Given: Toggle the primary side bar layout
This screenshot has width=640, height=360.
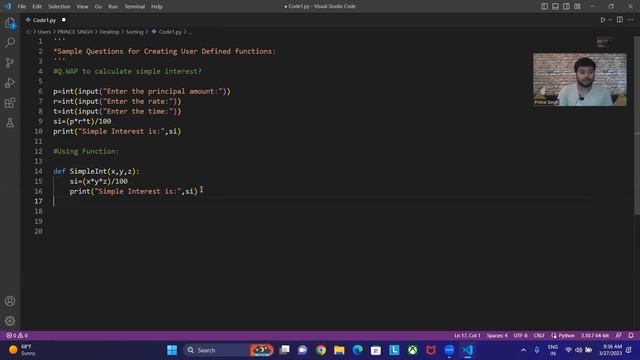Looking at the screenshot, I should click(x=544, y=6).
